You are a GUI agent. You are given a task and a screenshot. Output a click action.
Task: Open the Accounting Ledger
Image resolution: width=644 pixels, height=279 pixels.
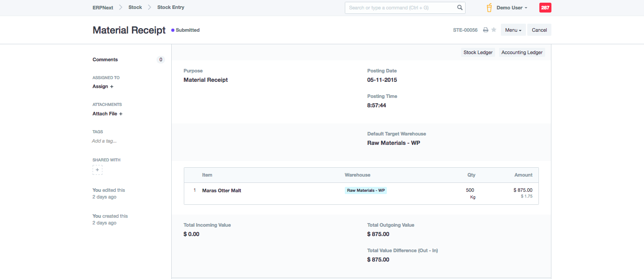click(522, 52)
